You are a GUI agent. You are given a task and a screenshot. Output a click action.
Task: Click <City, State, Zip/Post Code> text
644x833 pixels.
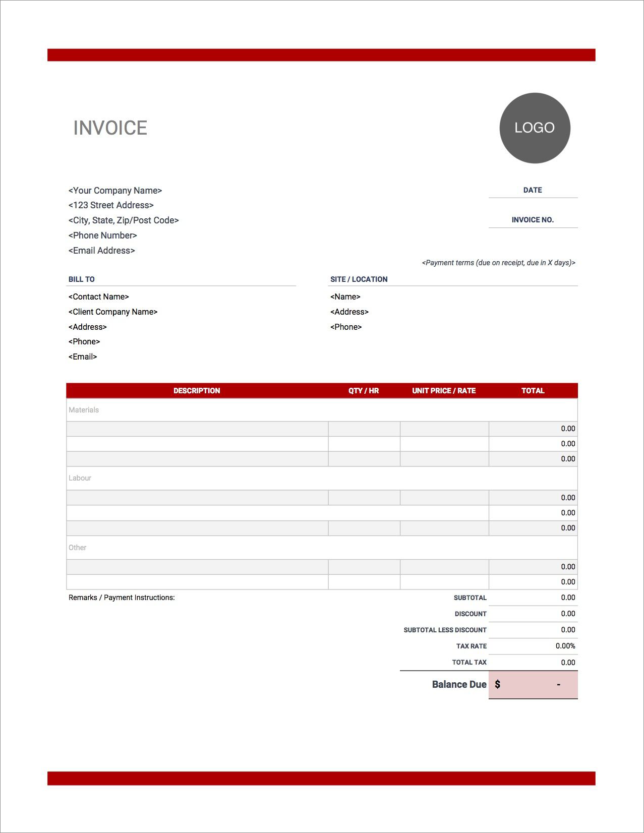124,220
